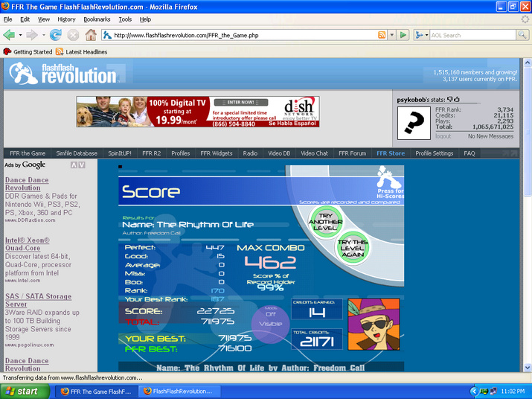Go to the Firefox home page icon

point(91,35)
